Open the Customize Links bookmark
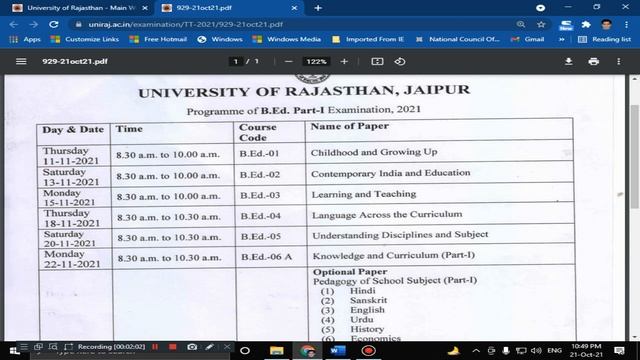This screenshot has height=360, width=640. pos(84,39)
